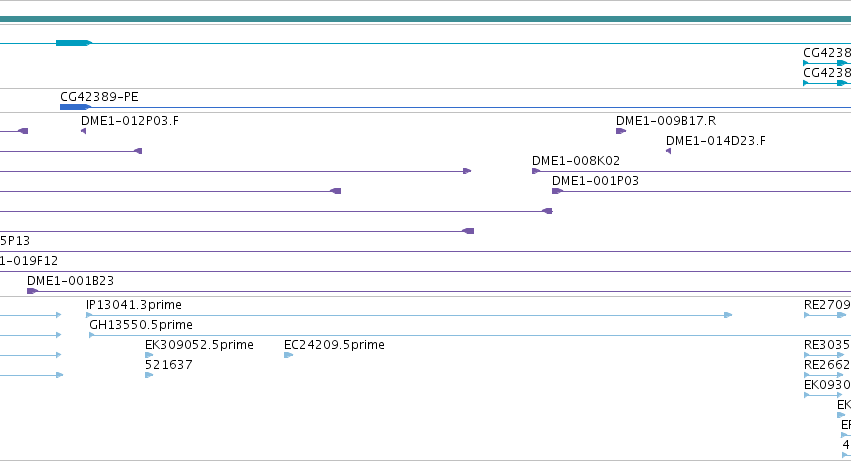The image size is (851, 461).
Task: Click the light blue arrow under EK309052.5prime
Action: [149, 355]
